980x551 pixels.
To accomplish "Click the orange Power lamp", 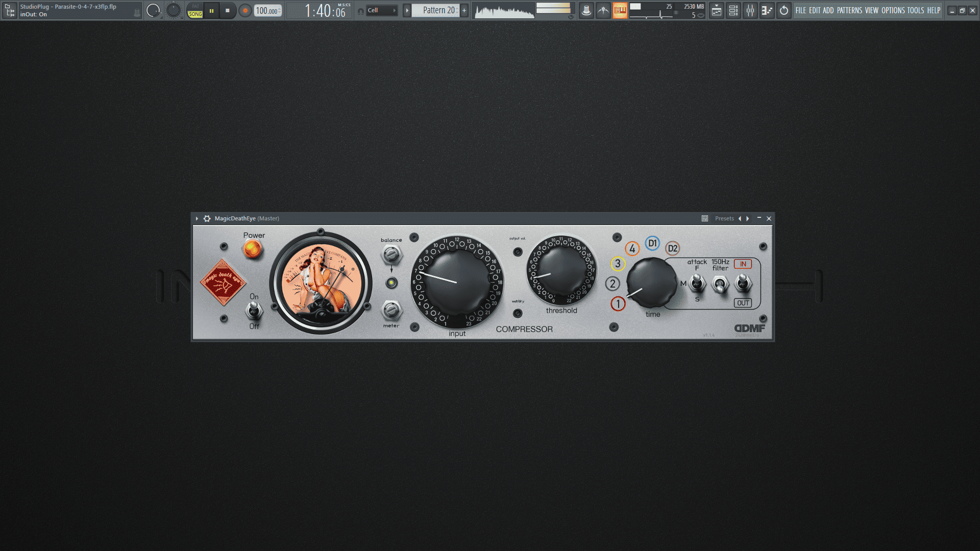I will tap(252, 249).
